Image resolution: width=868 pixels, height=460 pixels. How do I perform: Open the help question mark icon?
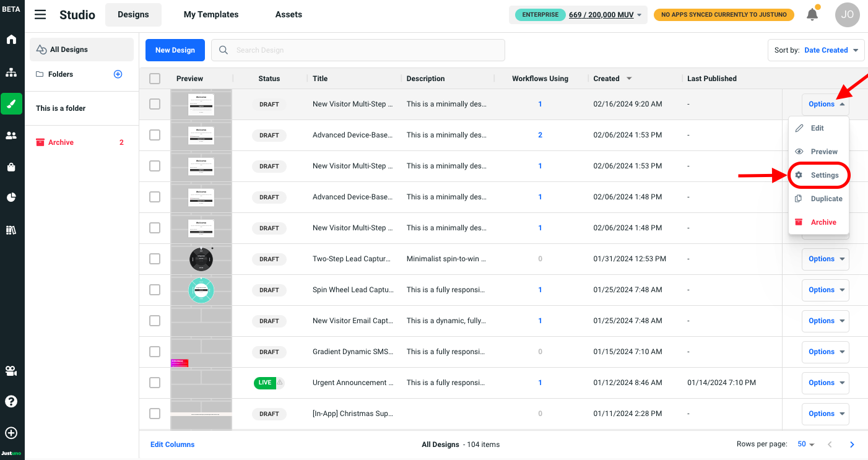click(x=11, y=401)
